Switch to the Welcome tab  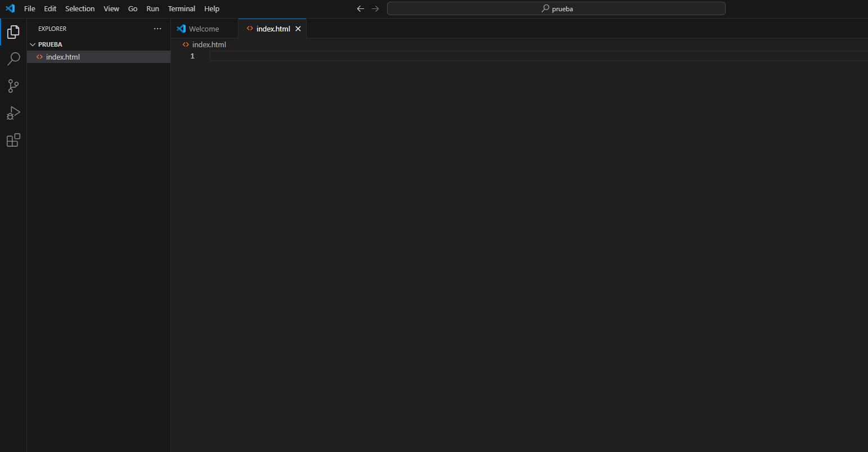(204, 29)
